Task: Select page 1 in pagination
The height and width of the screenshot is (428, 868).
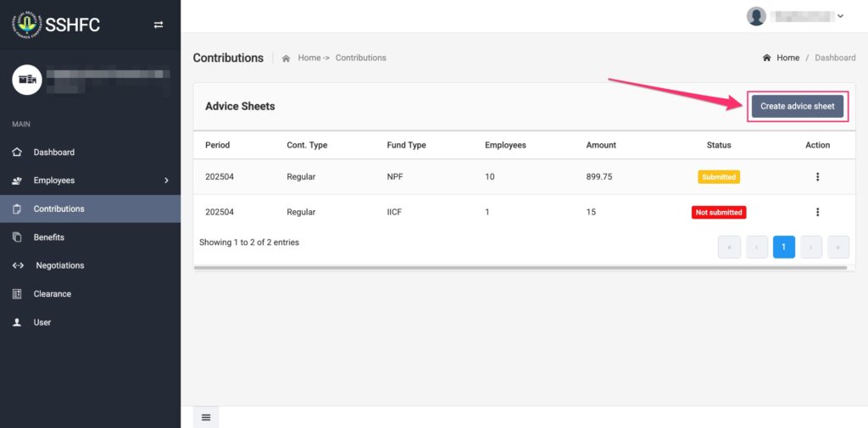Action: pyautogui.click(x=783, y=247)
